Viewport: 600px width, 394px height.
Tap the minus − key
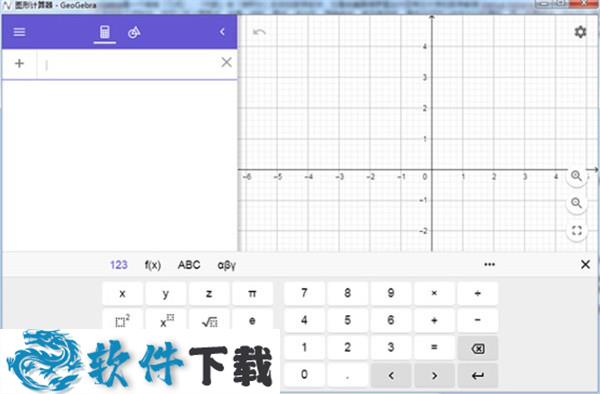pyautogui.click(x=478, y=320)
